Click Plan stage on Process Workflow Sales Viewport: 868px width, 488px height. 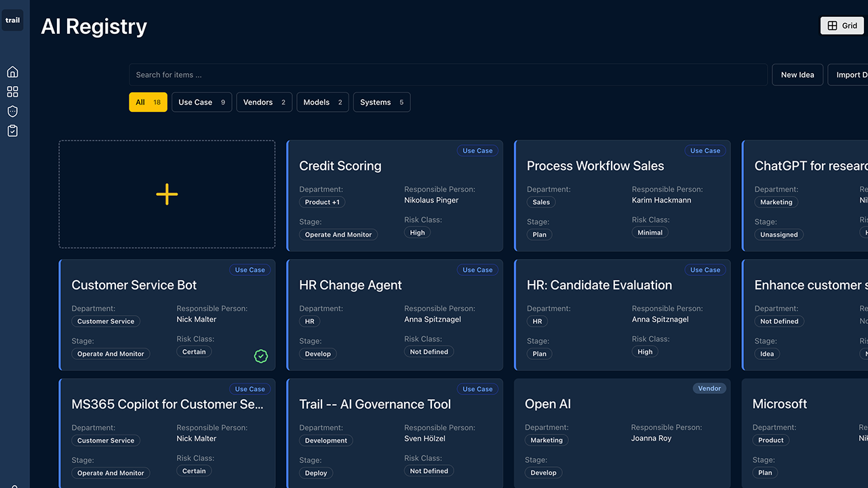click(540, 235)
